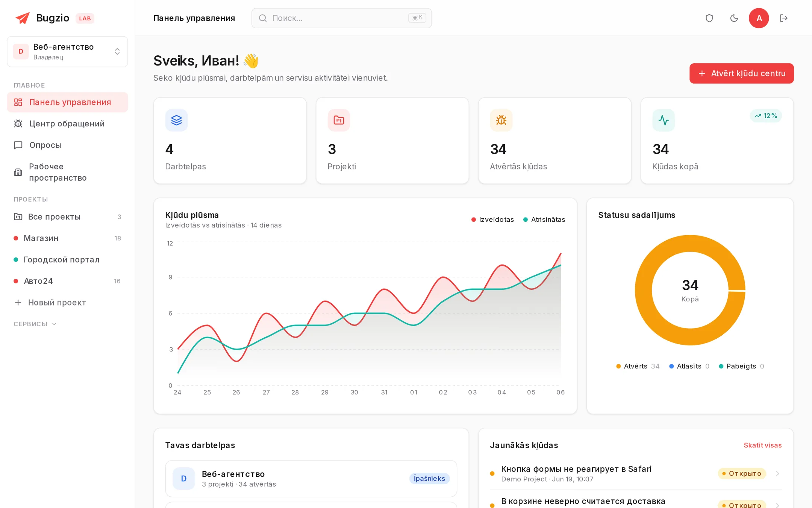Click the bug icon on Atvērtās kļūdas card
Viewport: 812px width, 508px height.
click(x=501, y=120)
